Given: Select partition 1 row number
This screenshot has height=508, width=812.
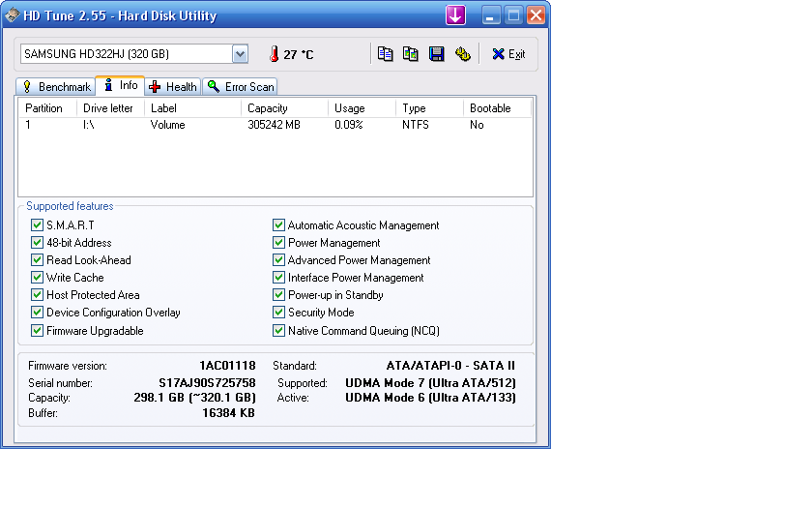Looking at the screenshot, I should tap(28, 125).
